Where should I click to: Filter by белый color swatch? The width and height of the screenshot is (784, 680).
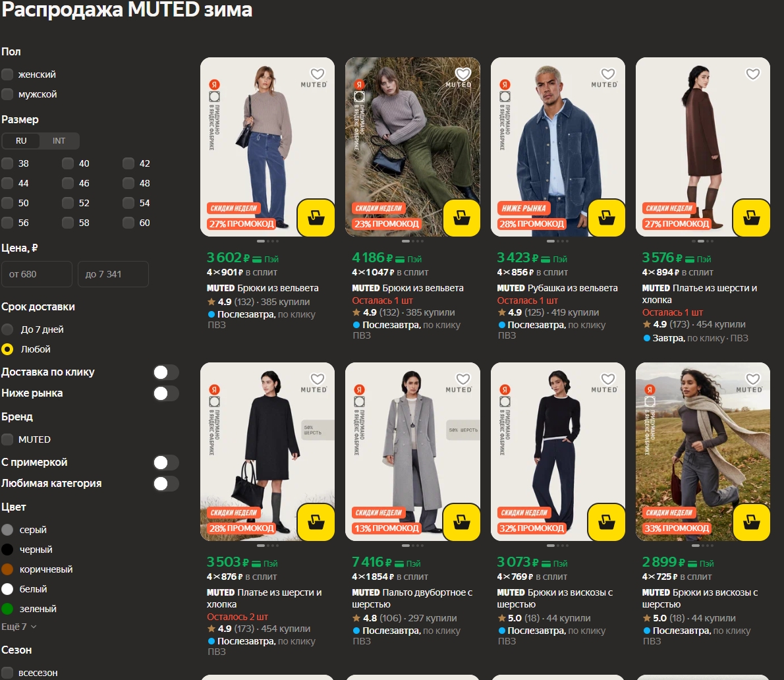(7, 589)
